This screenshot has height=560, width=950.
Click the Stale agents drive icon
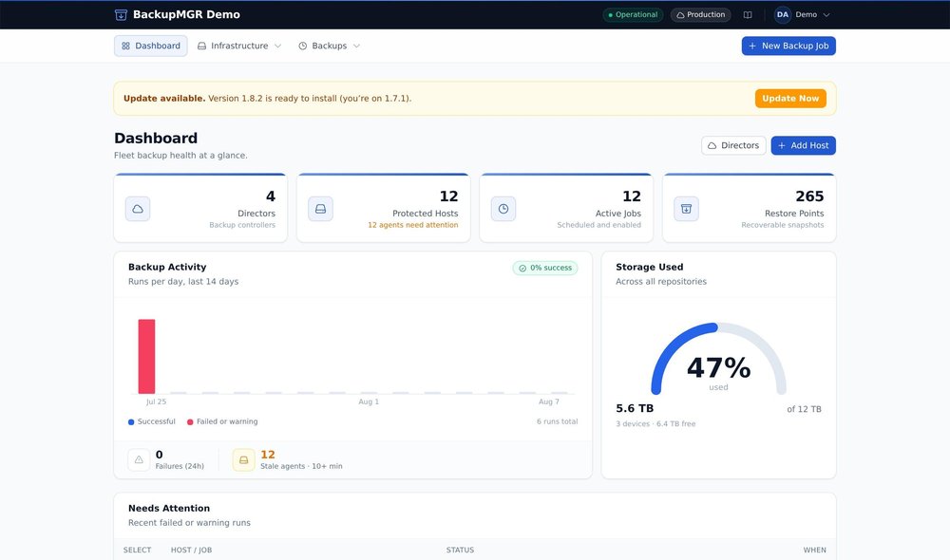pos(243,460)
